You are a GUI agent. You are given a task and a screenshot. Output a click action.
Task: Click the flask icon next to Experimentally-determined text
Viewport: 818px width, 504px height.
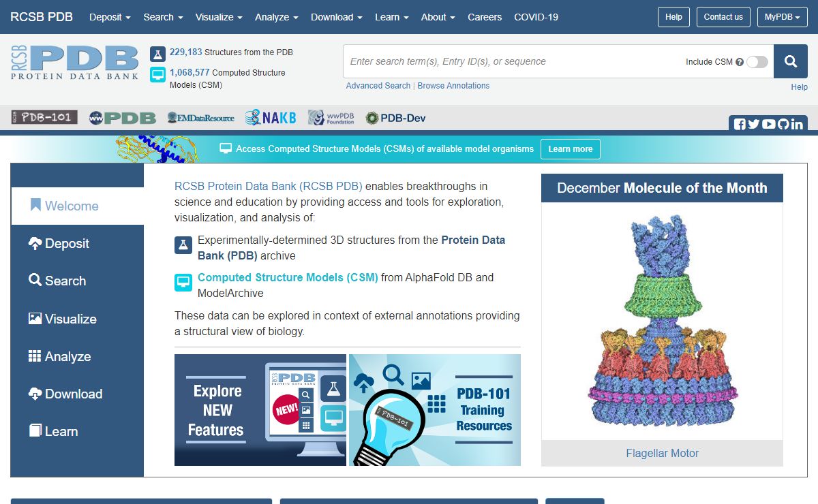pos(183,245)
